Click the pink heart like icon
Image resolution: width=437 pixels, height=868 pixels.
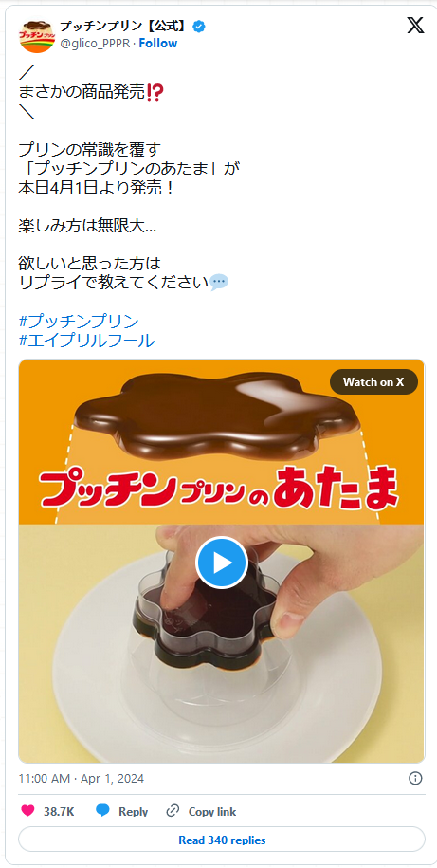point(27,811)
